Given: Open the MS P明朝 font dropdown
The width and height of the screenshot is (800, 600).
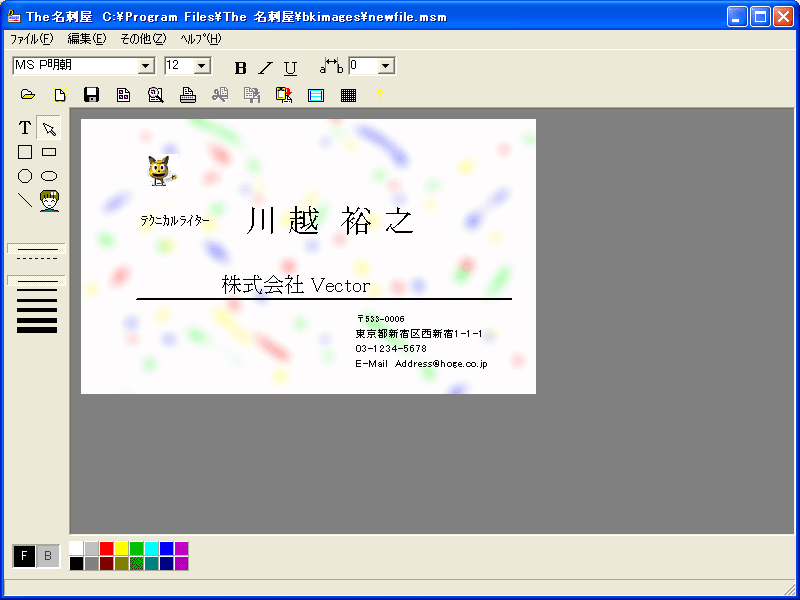Looking at the screenshot, I should tap(146, 66).
